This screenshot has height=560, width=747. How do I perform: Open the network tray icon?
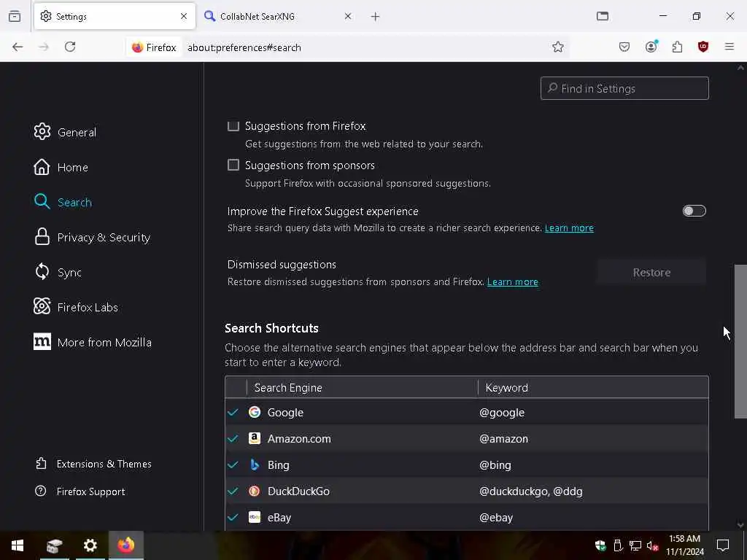635,545
